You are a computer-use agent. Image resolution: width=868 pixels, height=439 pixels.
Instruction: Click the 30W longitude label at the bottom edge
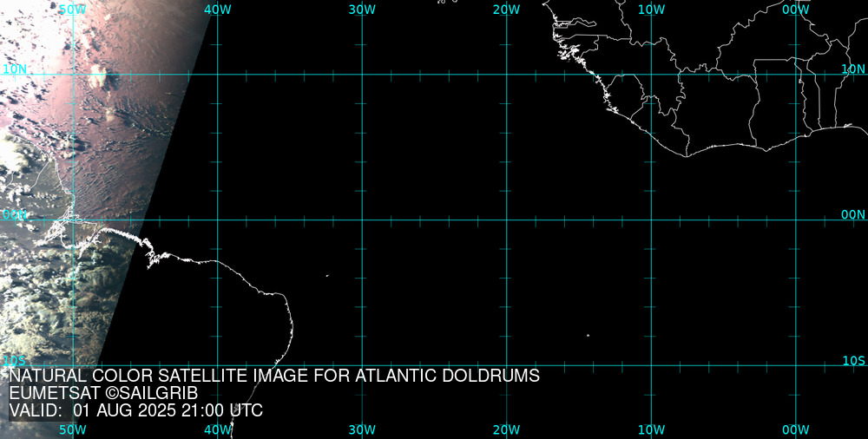(363, 430)
